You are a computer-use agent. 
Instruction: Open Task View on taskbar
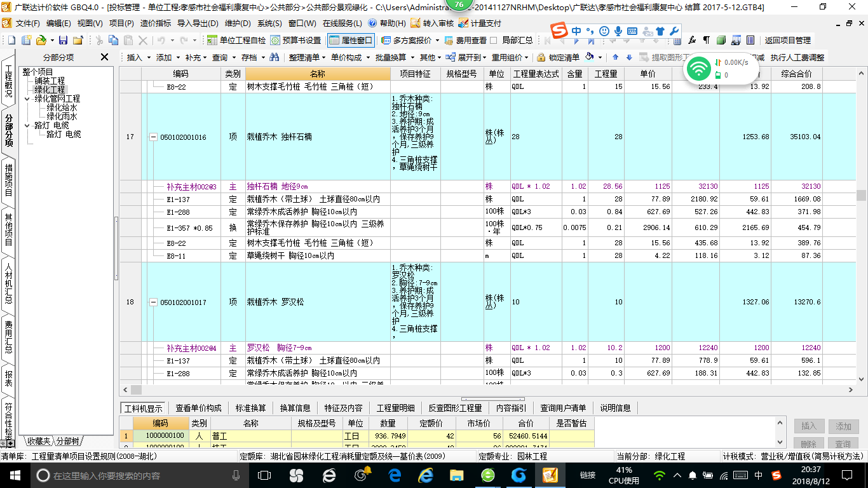pyautogui.click(x=264, y=475)
